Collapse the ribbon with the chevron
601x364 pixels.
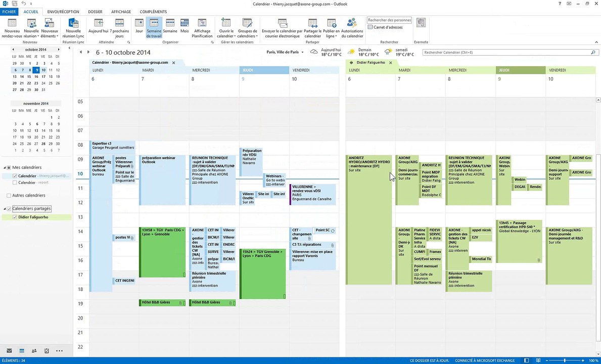point(596,42)
